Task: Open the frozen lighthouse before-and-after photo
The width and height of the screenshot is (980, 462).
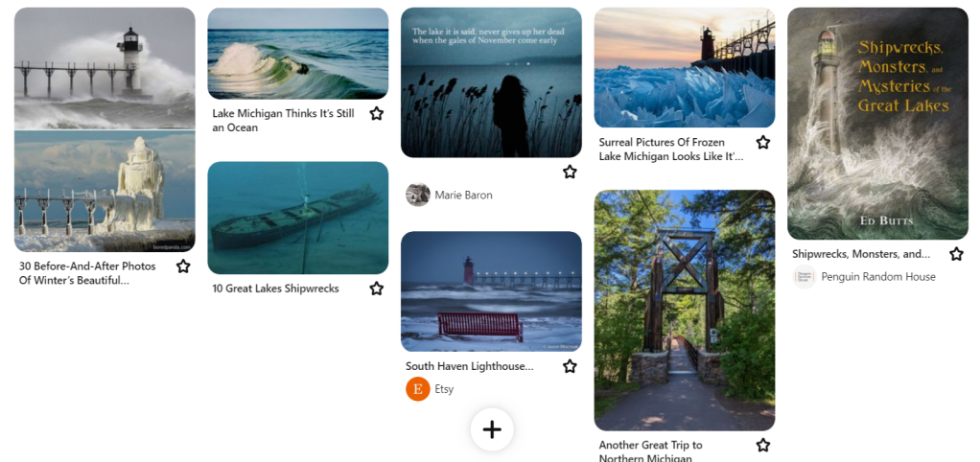Action: (x=105, y=129)
